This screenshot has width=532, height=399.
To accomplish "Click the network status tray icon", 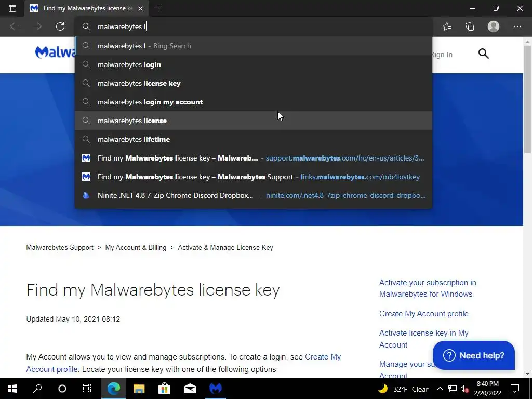I will pos(453,389).
